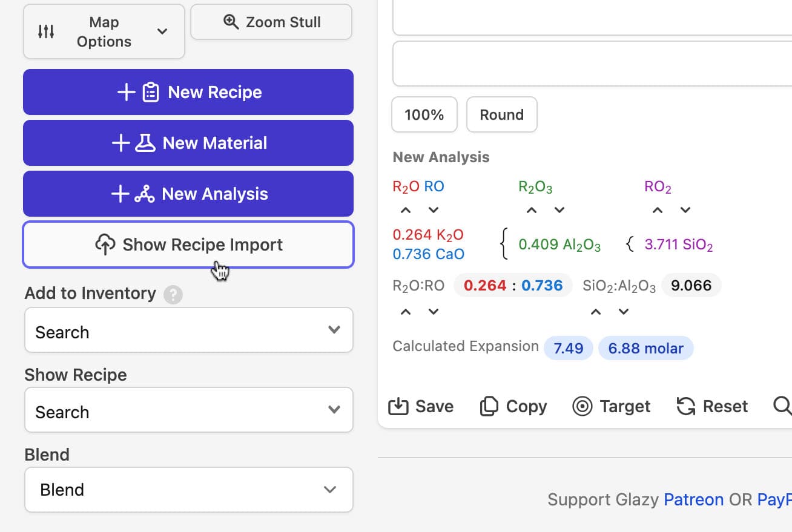Image resolution: width=792 pixels, height=532 pixels.
Task: Open the Map Options filter sliders icon
Action: tap(47, 31)
